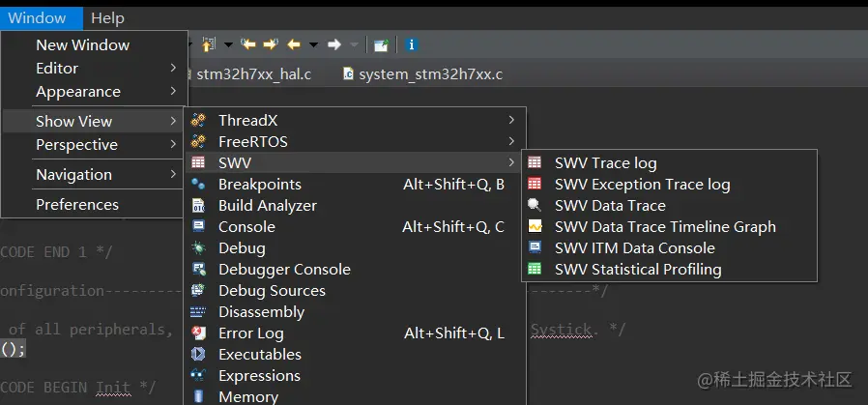Show the Console view
The image size is (868, 405).
pyautogui.click(x=355, y=227)
